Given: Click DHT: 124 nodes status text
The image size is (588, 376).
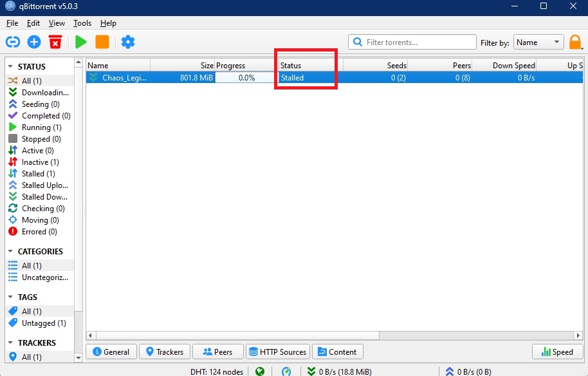Looking at the screenshot, I should (x=217, y=372).
